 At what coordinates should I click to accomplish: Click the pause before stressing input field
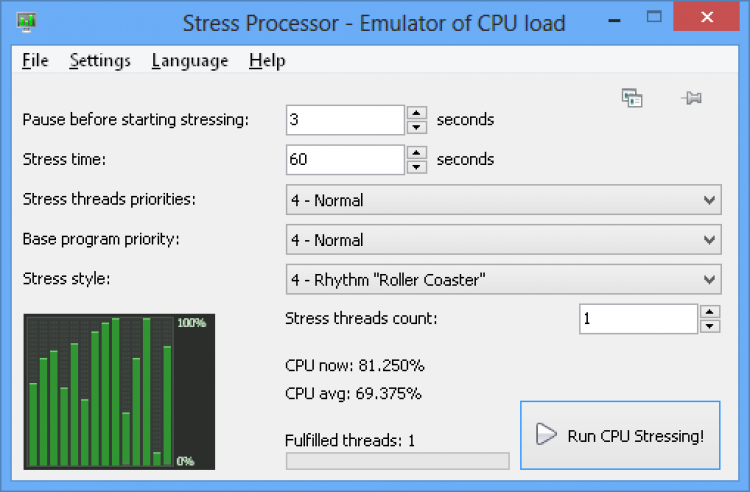(345, 120)
